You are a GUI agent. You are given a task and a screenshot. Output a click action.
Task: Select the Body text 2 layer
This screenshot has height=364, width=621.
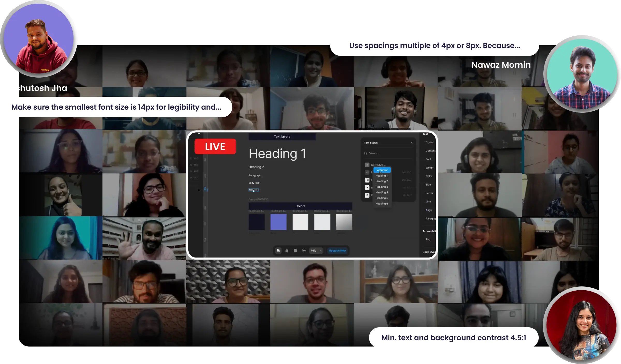[x=254, y=190]
